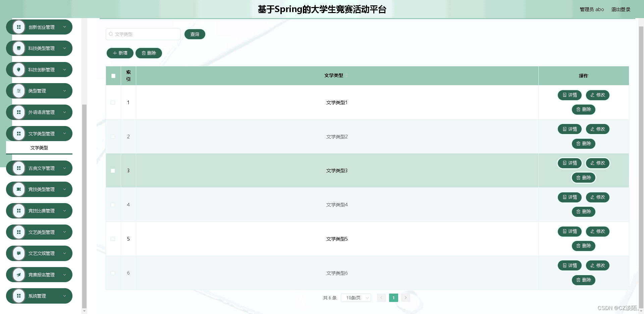Click 删除 for 文学类型2 row
Screen dimensions: 644x314
584,144
